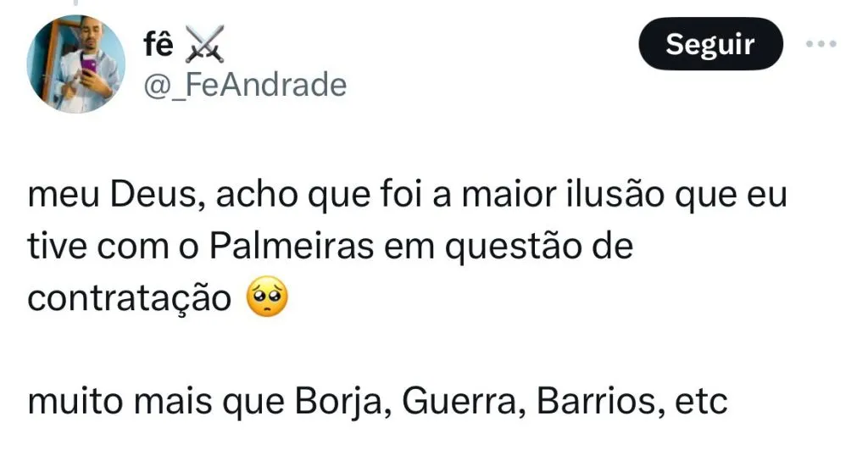This screenshot has height=455, width=868.
Task: Click the word contratação in the tweet
Action: (129, 299)
